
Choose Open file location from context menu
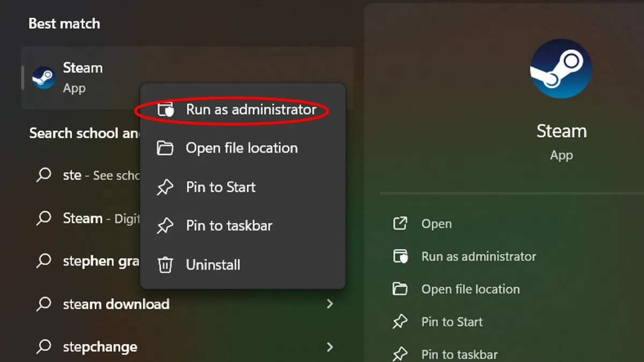point(241,148)
